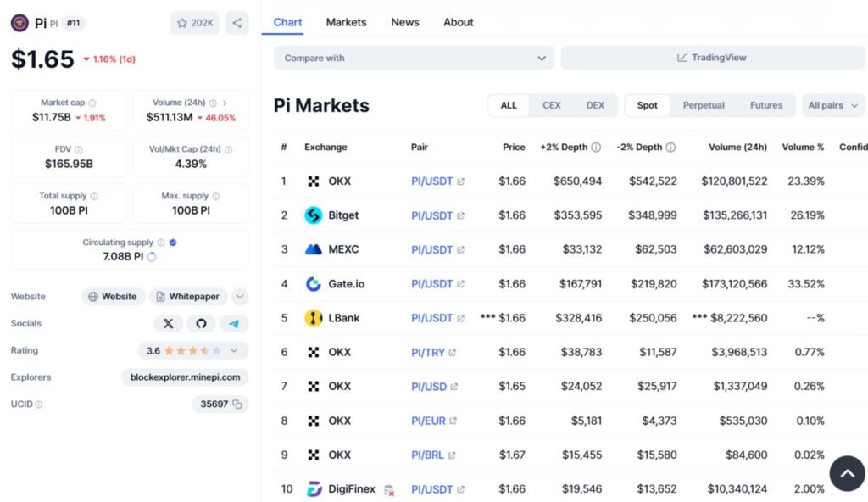Open blockexplorer.minepi.com explorer link
This screenshot has height=502, width=868.
pos(185,377)
